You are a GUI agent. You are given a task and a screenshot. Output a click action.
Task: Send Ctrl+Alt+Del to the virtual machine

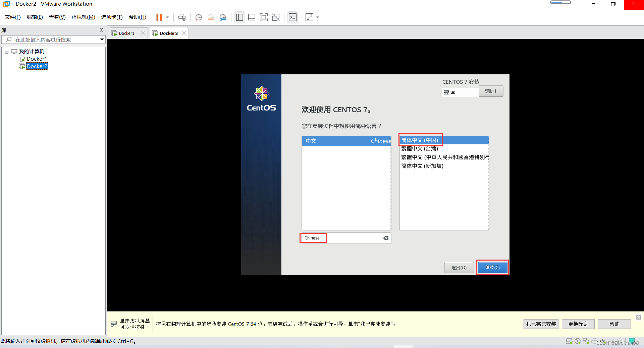coord(182,17)
